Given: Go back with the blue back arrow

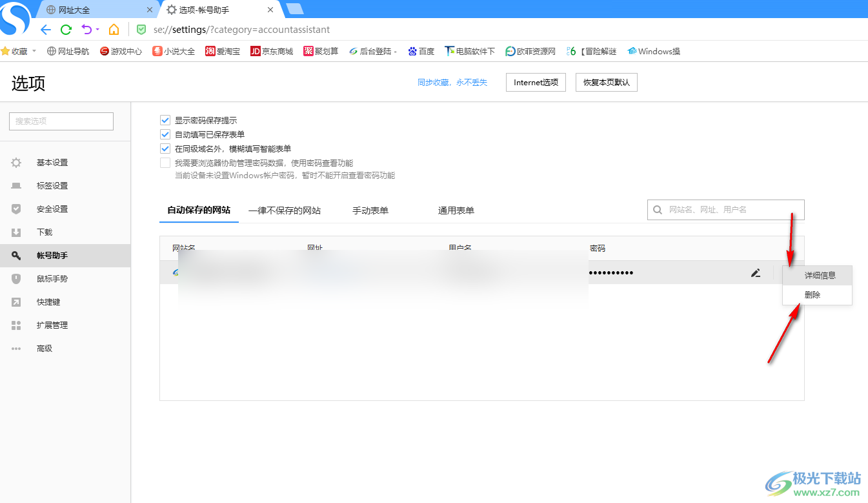Looking at the screenshot, I should [45, 30].
